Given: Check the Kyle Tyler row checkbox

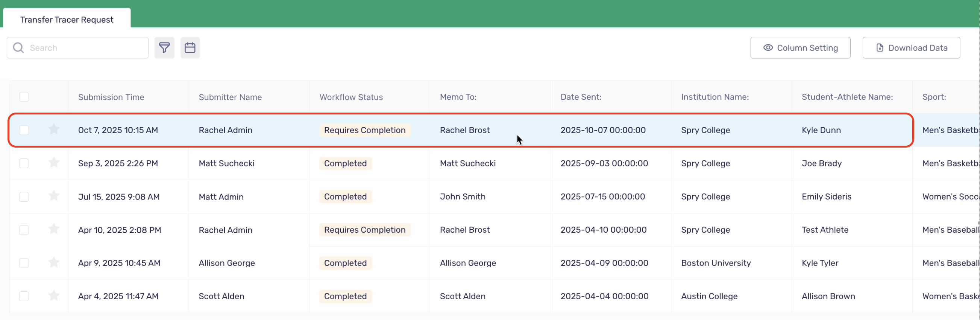Looking at the screenshot, I should tap(24, 263).
